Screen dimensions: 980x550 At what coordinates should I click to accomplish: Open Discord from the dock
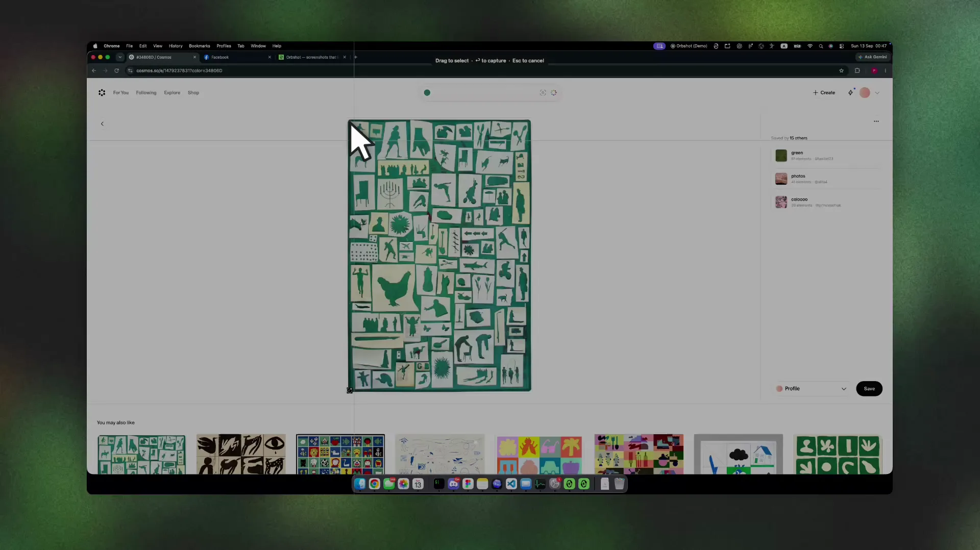453,484
